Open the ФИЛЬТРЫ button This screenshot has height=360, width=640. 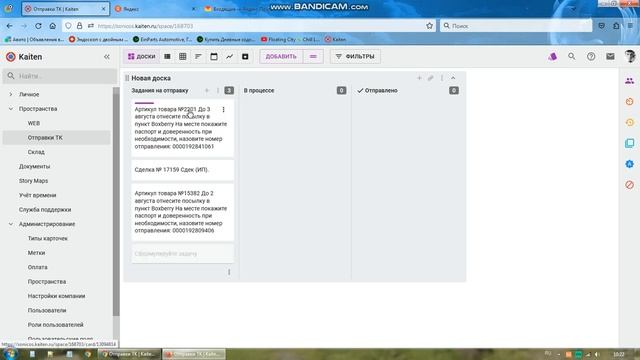(x=355, y=56)
